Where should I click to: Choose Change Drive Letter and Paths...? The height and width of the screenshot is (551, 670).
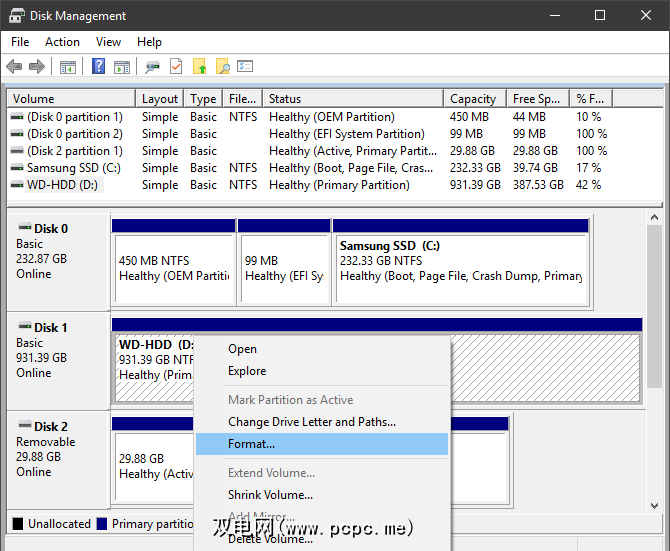point(311,422)
